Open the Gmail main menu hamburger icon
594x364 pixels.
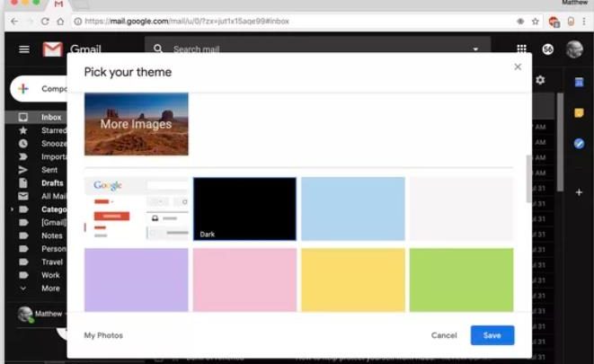[x=23, y=49]
